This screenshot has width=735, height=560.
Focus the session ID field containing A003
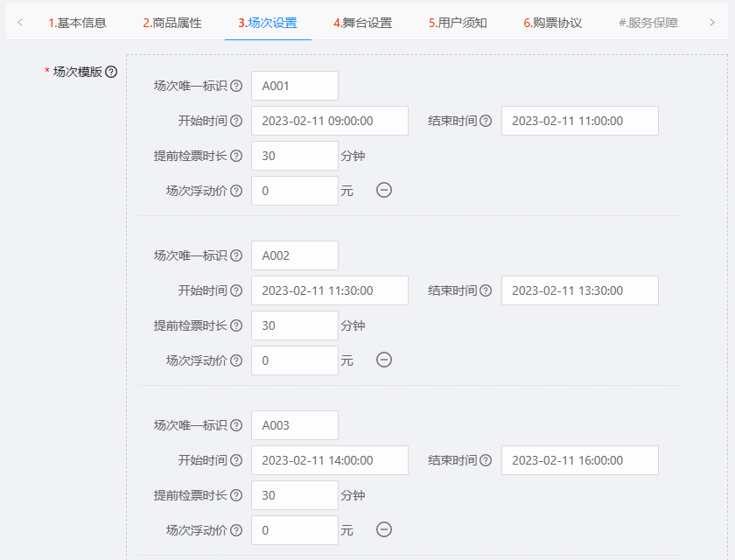coord(295,425)
